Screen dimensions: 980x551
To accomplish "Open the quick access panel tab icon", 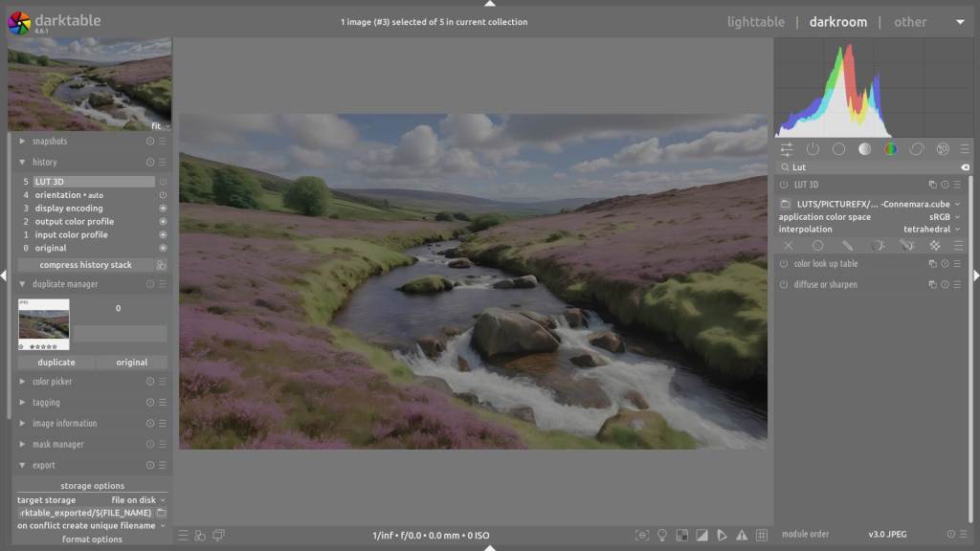I will 787,148.
